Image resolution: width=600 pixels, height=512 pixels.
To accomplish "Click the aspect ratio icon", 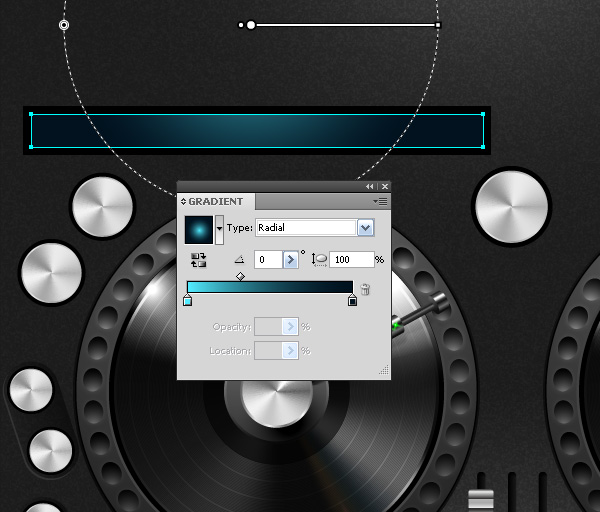I will pos(319,260).
